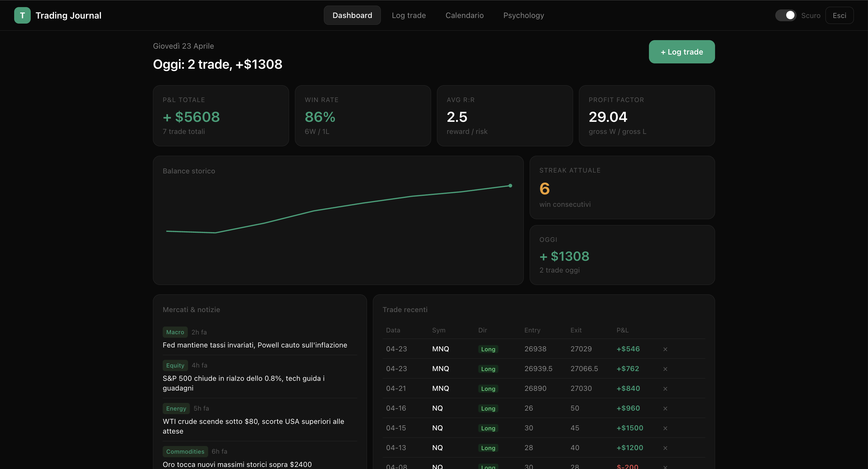Switch to the Dashboard tab
Screen dimensions: 868x469
tap(352, 15)
